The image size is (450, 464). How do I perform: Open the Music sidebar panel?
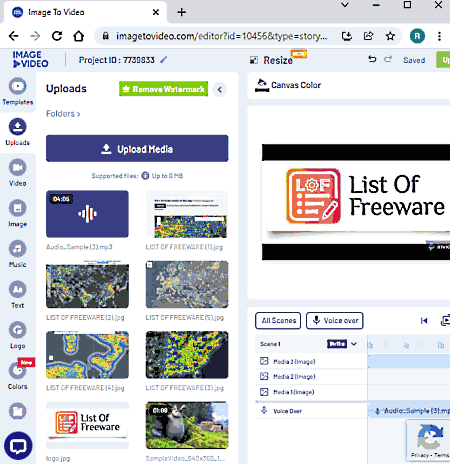17,254
